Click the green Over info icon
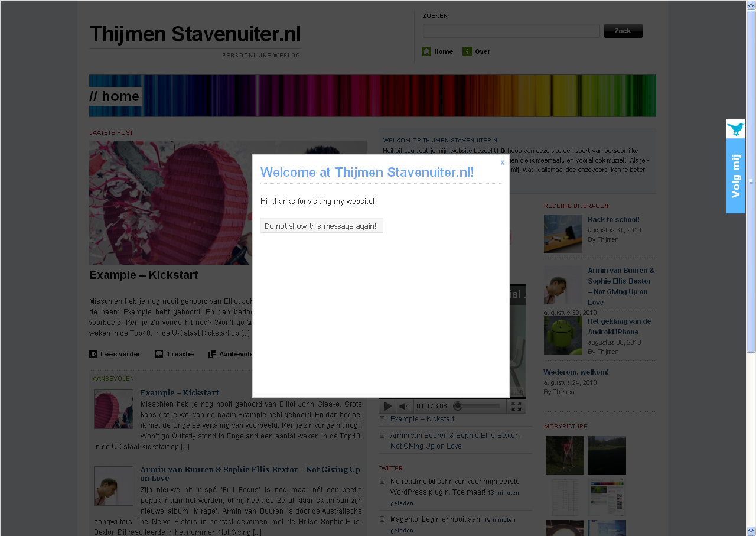The width and height of the screenshot is (756, 536). [x=467, y=51]
